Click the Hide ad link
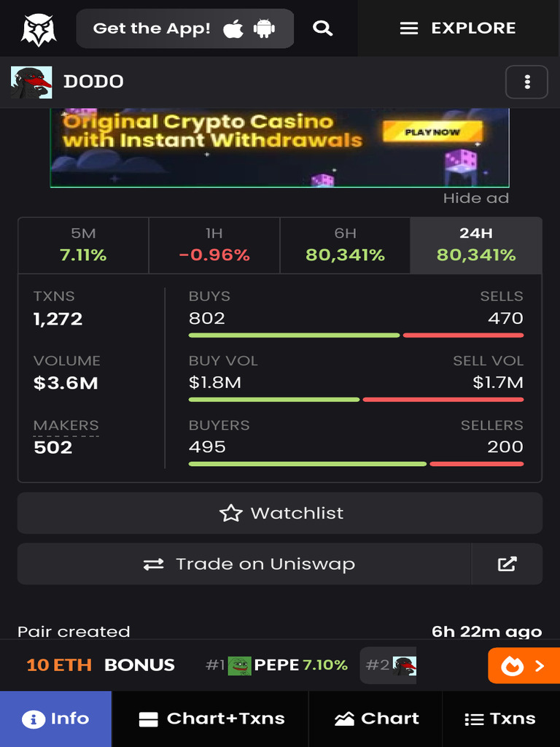The width and height of the screenshot is (560, 747). pos(475,198)
